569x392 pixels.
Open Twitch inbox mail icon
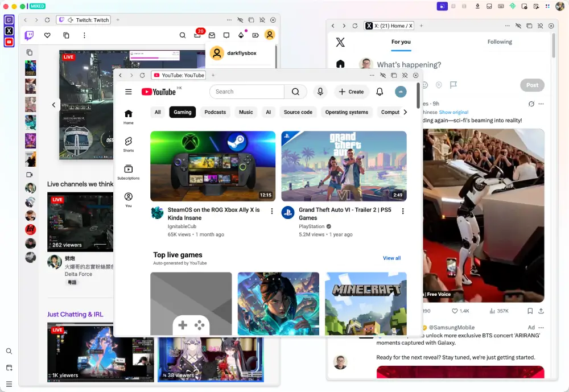[x=212, y=35]
